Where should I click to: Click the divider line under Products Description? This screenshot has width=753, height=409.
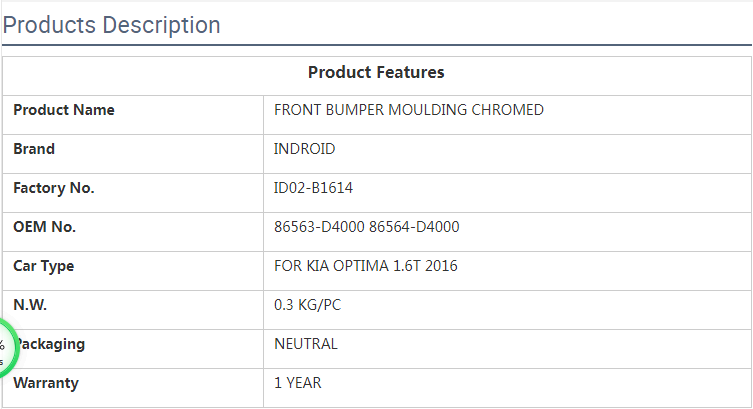click(x=376, y=45)
